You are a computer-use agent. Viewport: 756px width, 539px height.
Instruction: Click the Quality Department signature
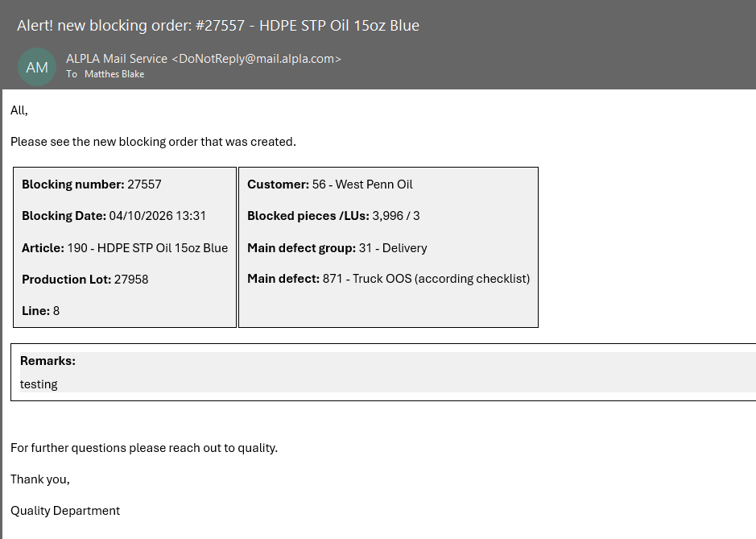pyautogui.click(x=65, y=511)
